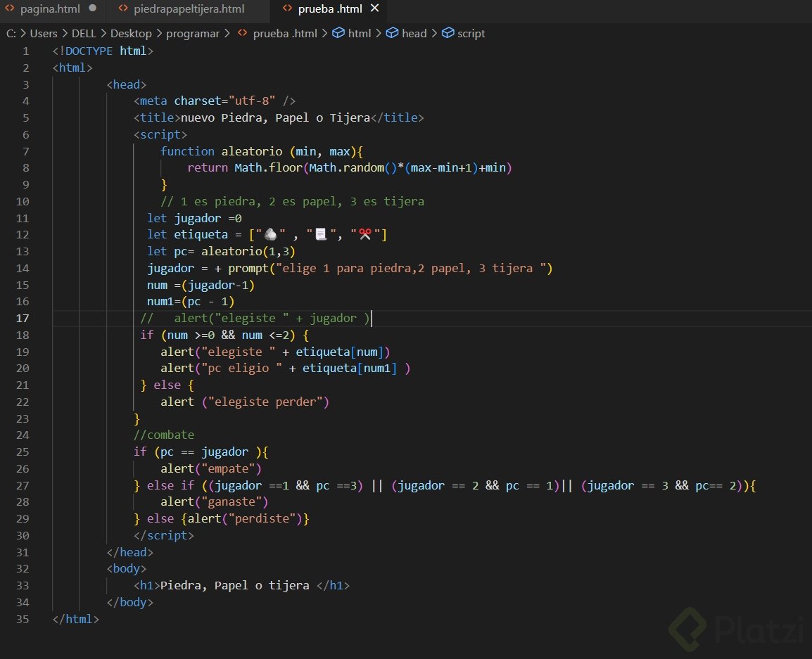
Task: Click the chevron after Desktop in breadcrumb
Action: tap(159, 34)
